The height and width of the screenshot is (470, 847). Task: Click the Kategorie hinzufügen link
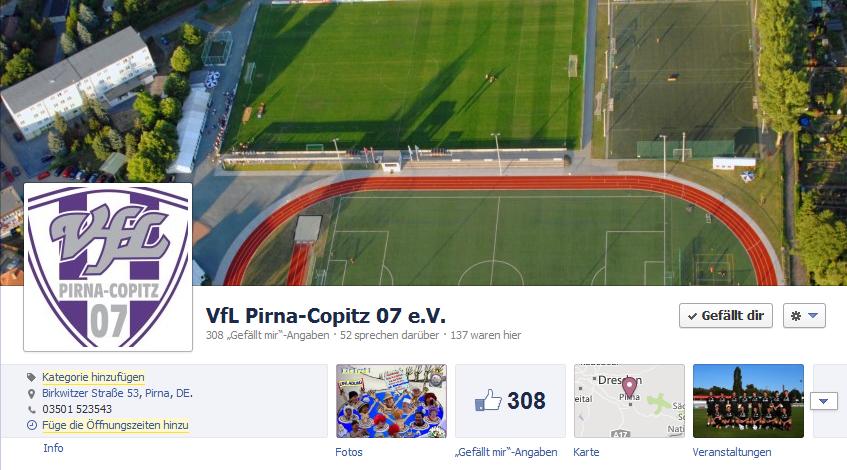[93, 377]
